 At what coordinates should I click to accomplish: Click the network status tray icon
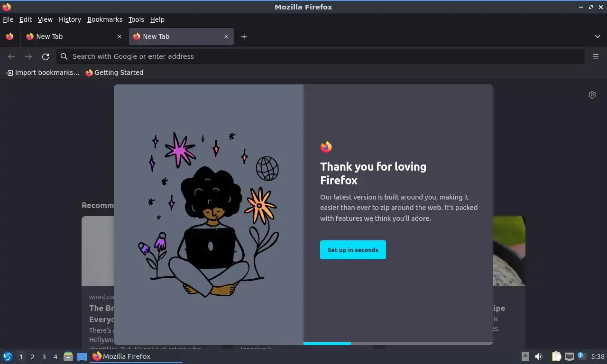[570, 356]
